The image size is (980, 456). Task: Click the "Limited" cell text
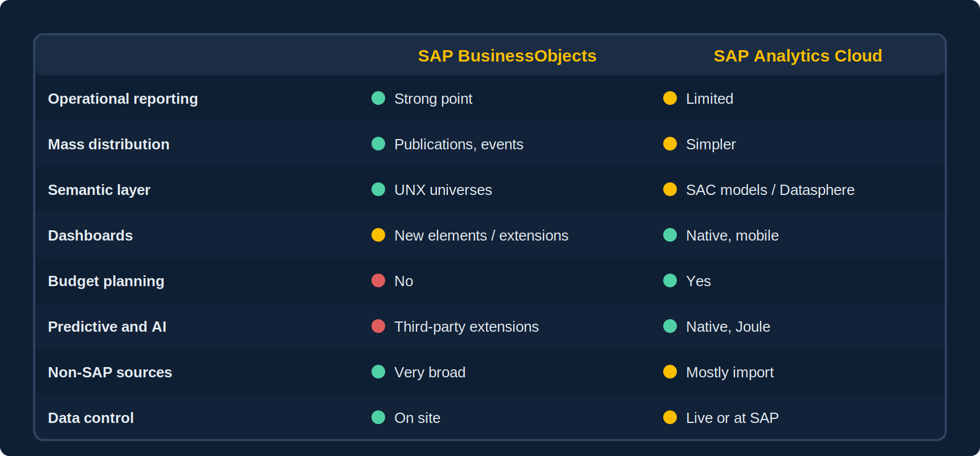point(709,99)
